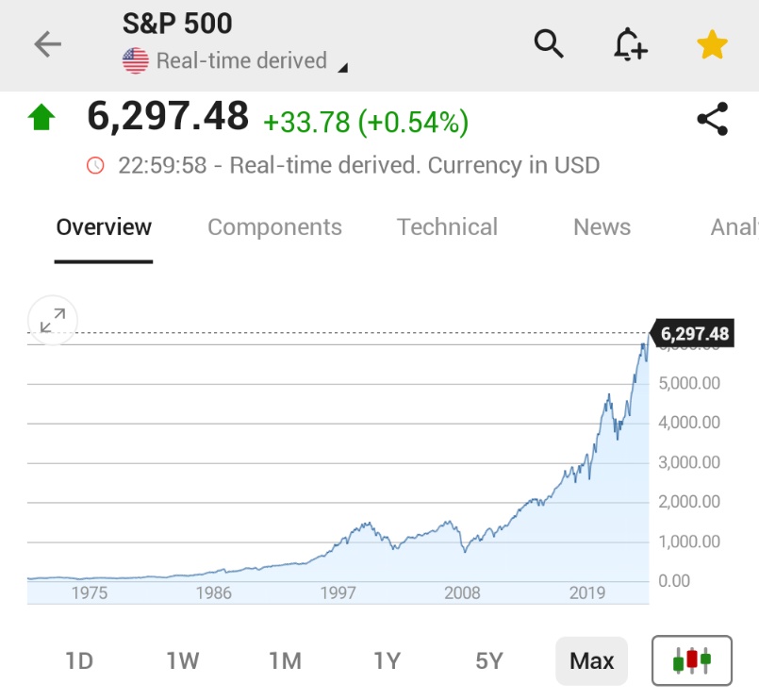Set chart range to 5Y

tap(489, 660)
